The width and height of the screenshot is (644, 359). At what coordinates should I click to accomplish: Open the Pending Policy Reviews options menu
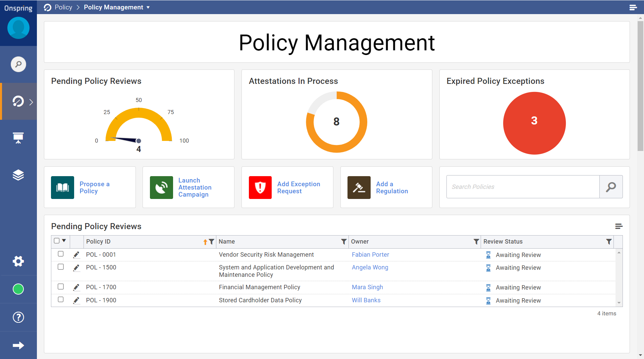619,226
